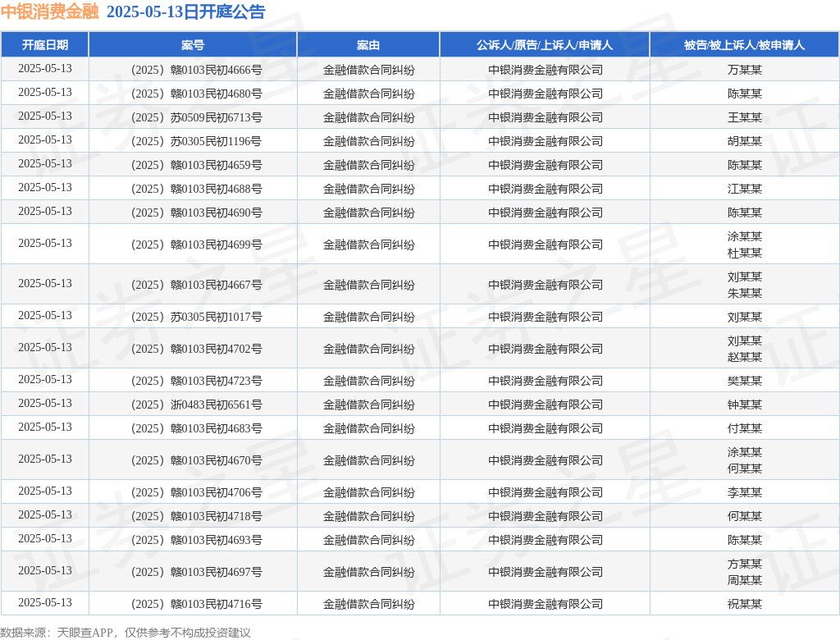Click defendant 胡某某

coord(745,141)
